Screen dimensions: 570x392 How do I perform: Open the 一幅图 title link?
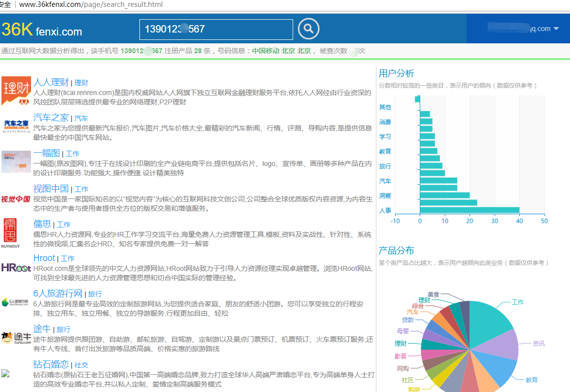pyautogui.click(x=46, y=153)
